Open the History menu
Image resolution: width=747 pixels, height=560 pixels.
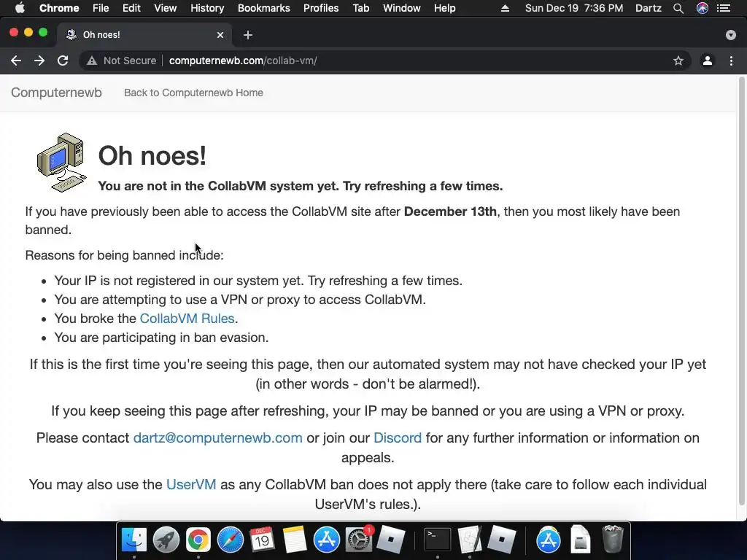click(x=207, y=8)
